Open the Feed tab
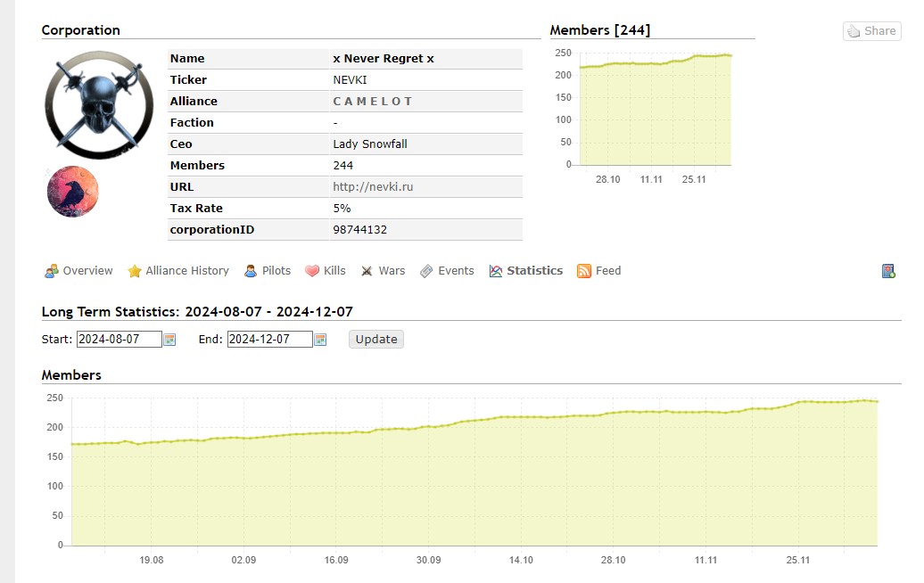924x583 pixels. 608,271
